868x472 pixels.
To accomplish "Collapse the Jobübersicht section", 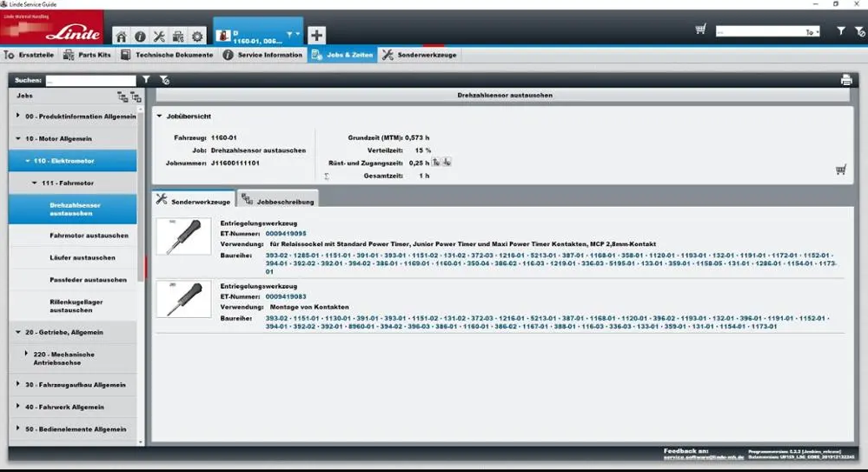I will [x=159, y=116].
